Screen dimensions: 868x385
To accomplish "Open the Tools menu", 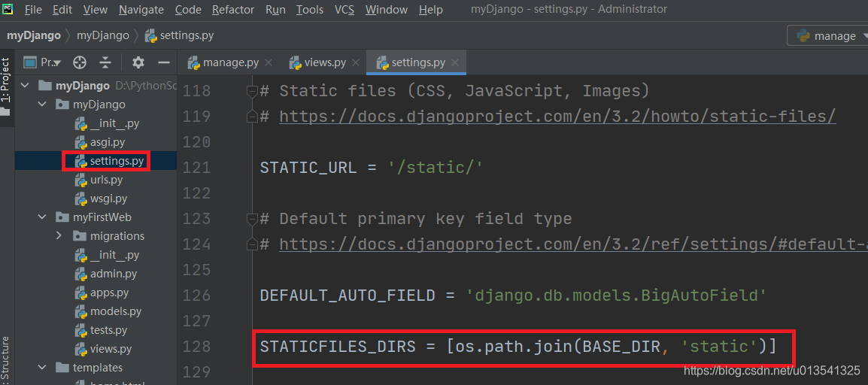I will pos(309,10).
